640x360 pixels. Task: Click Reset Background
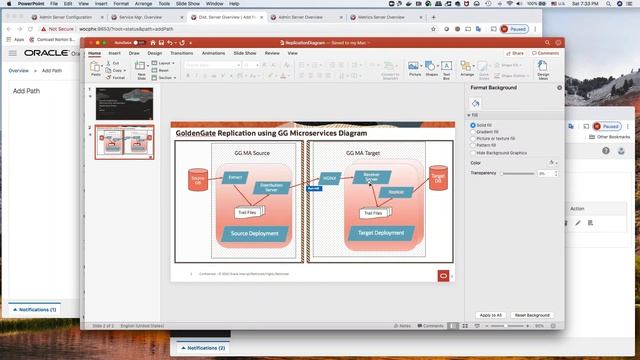(x=532, y=315)
